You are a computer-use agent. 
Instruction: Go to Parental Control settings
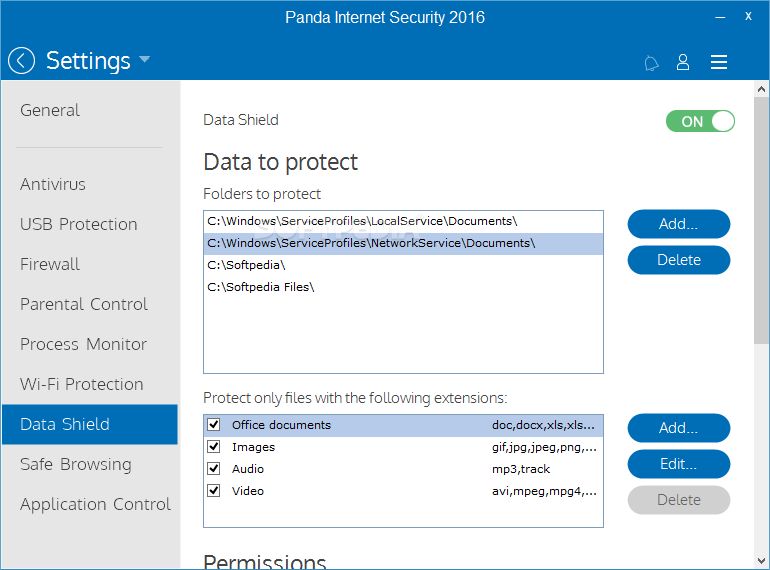(x=84, y=304)
